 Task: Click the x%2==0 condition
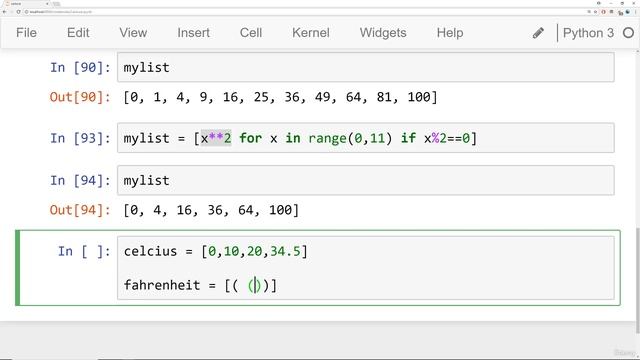click(x=447, y=138)
